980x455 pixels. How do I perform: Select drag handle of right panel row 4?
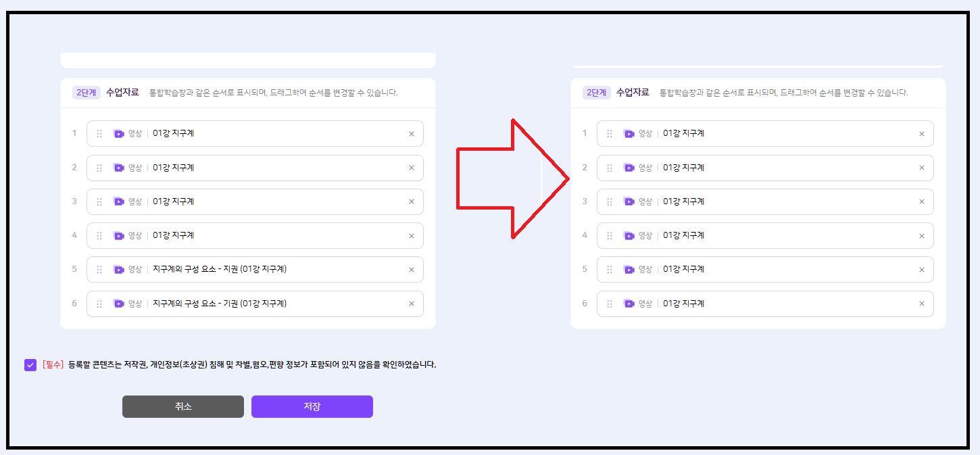coord(610,236)
